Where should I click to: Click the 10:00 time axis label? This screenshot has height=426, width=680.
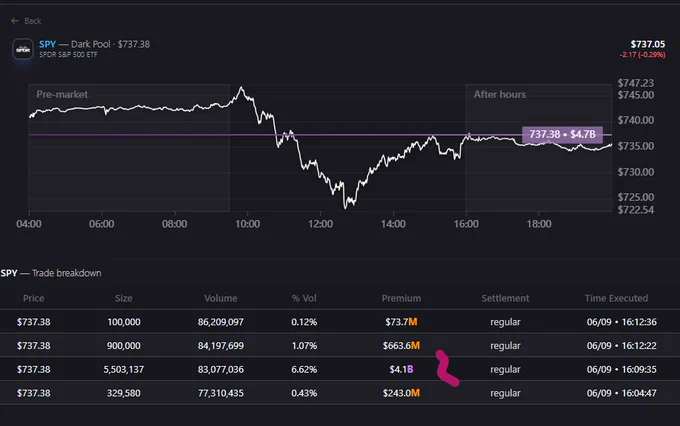coord(248,224)
